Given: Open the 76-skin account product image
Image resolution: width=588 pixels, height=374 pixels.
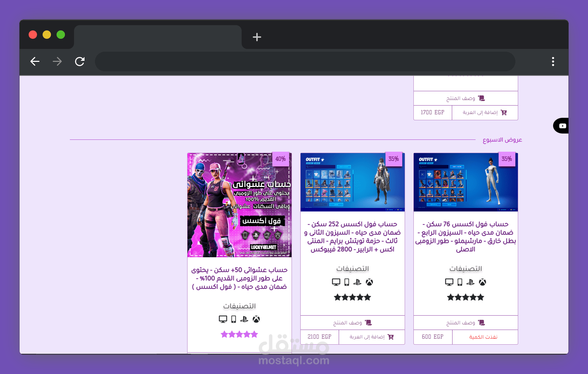Looking at the screenshot, I should [466, 182].
